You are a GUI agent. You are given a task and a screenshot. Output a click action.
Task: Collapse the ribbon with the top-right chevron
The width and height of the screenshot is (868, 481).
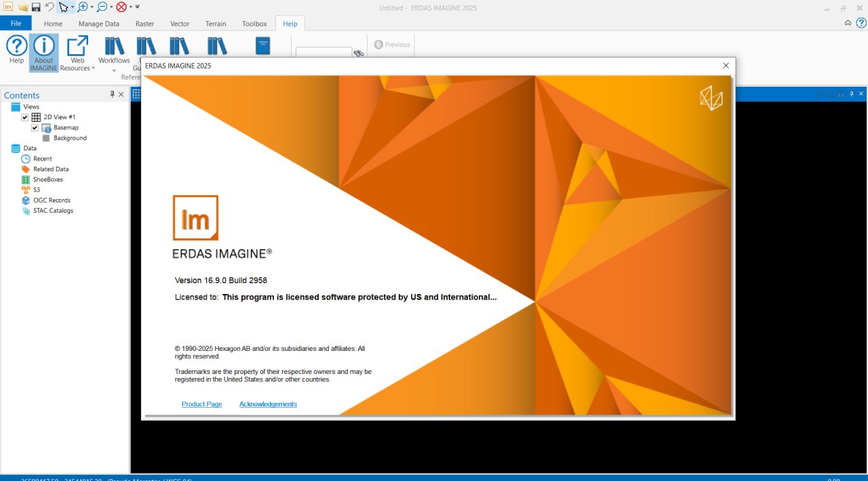click(848, 23)
